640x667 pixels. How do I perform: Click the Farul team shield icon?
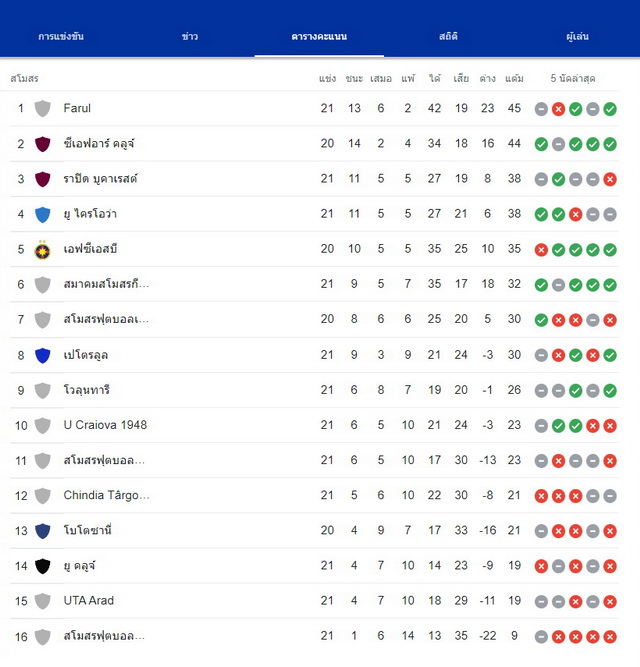(43, 108)
